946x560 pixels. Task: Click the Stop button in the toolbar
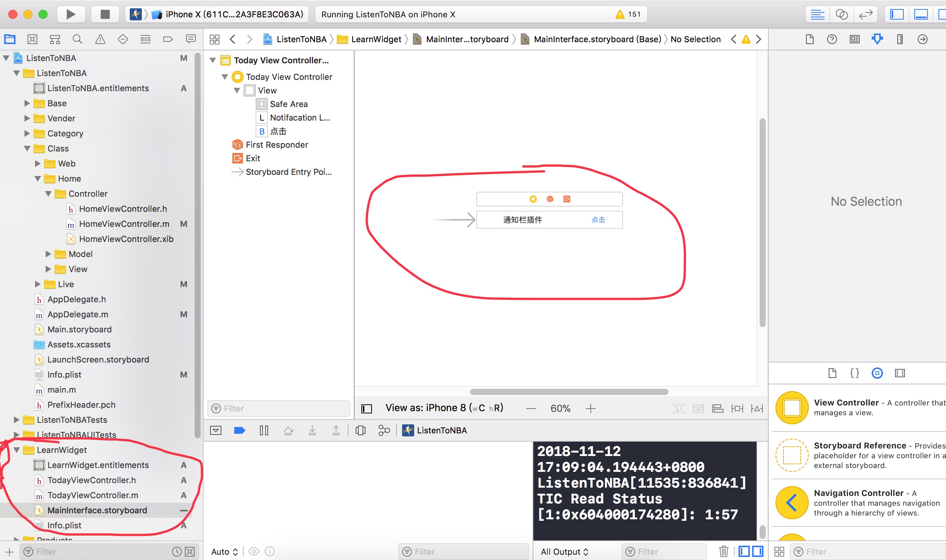(105, 14)
